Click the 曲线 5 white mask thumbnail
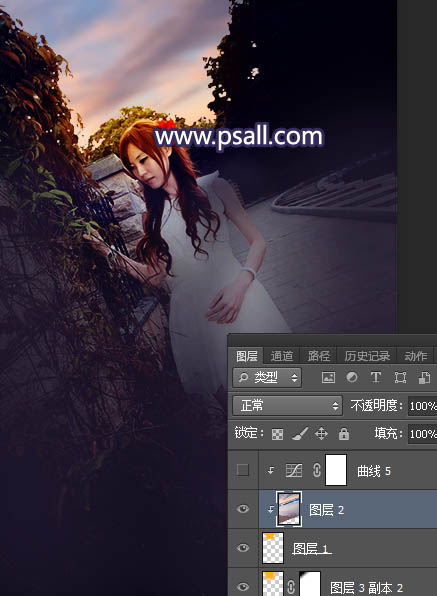This screenshot has width=437, height=596. point(336,470)
